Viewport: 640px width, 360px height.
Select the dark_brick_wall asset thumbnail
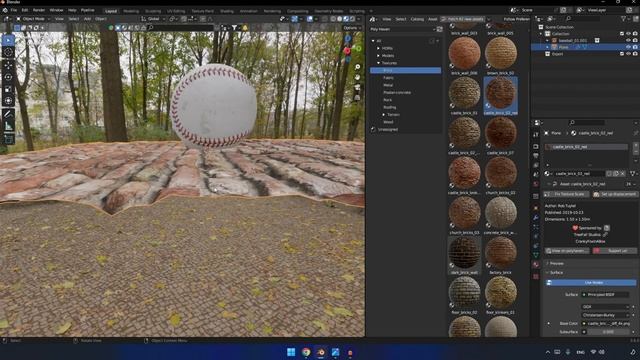coord(464,256)
